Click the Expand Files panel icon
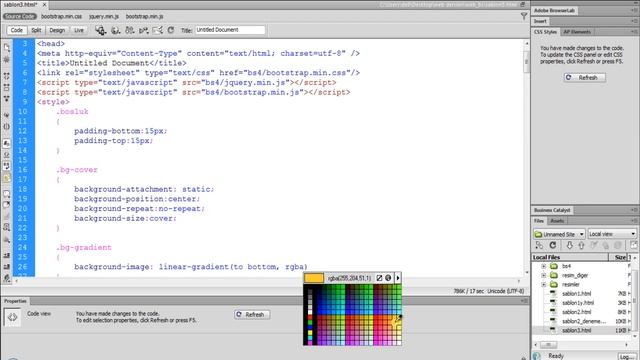 click(633, 245)
